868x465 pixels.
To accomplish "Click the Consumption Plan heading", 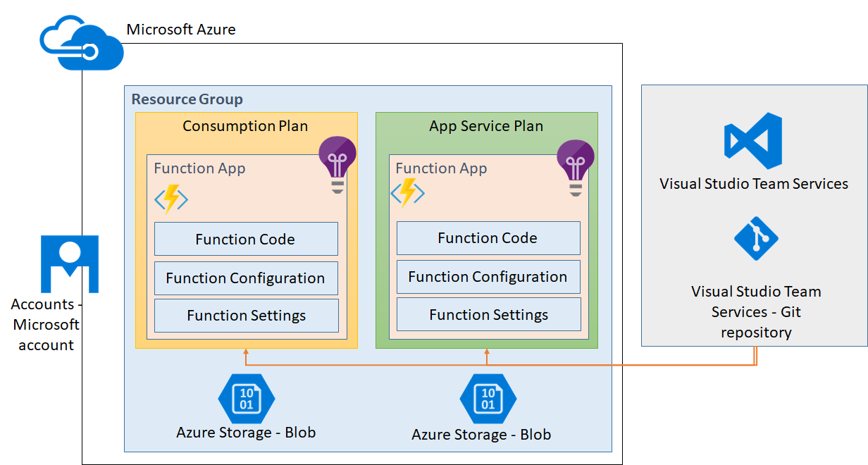I will pos(245,126).
